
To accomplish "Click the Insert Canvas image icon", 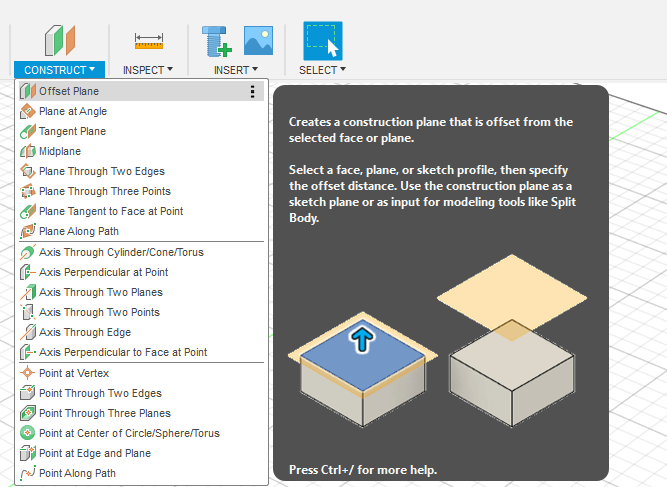I will click(258, 40).
